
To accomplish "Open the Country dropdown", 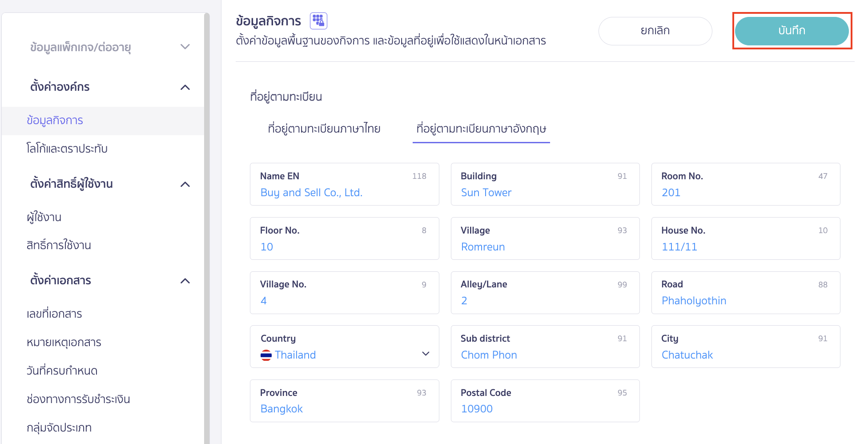I will tap(426, 354).
